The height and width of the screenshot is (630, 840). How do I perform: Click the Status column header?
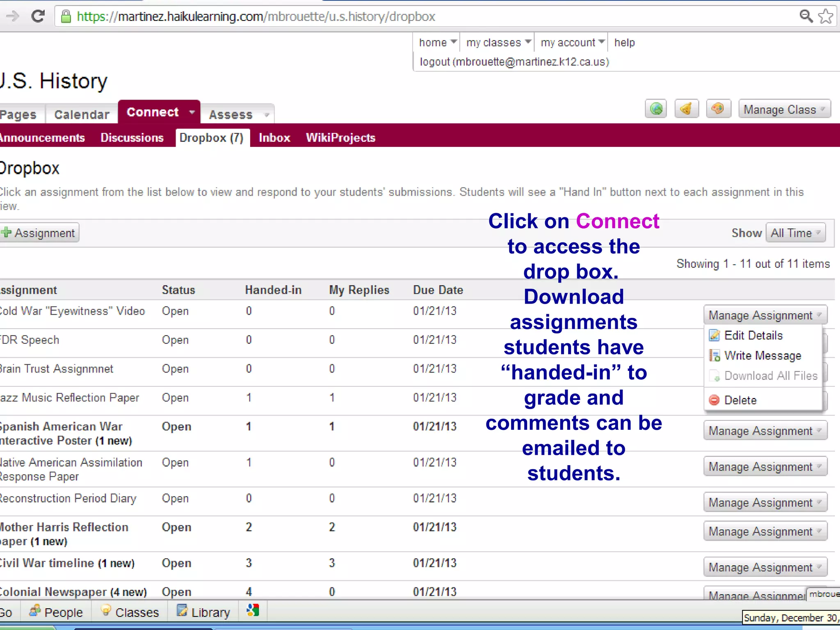pos(178,290)
